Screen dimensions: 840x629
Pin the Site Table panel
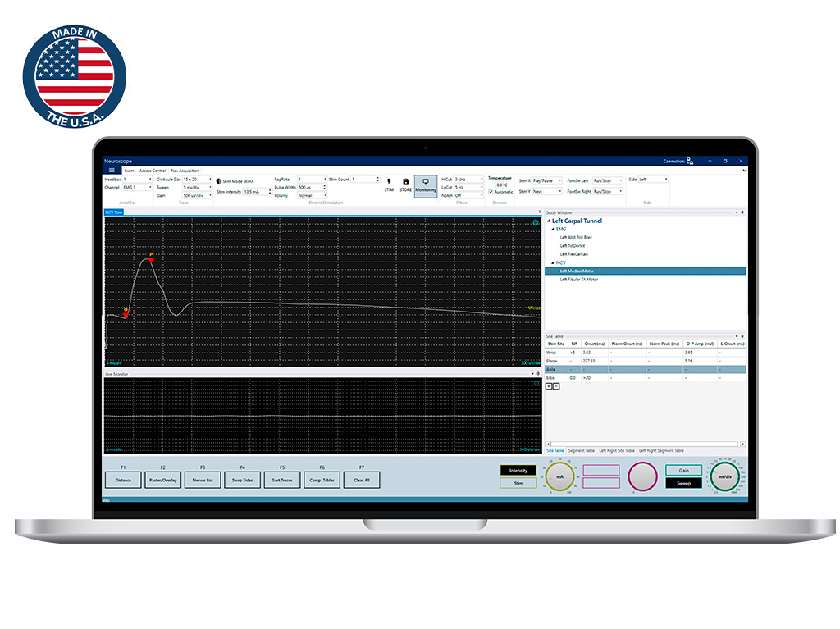click(x=742, y=336)
